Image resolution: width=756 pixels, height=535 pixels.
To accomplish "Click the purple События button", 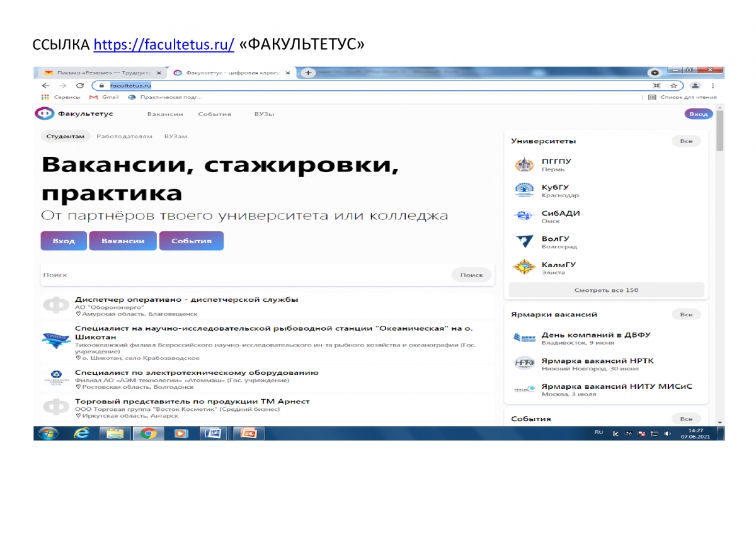I will coord(191,241).
